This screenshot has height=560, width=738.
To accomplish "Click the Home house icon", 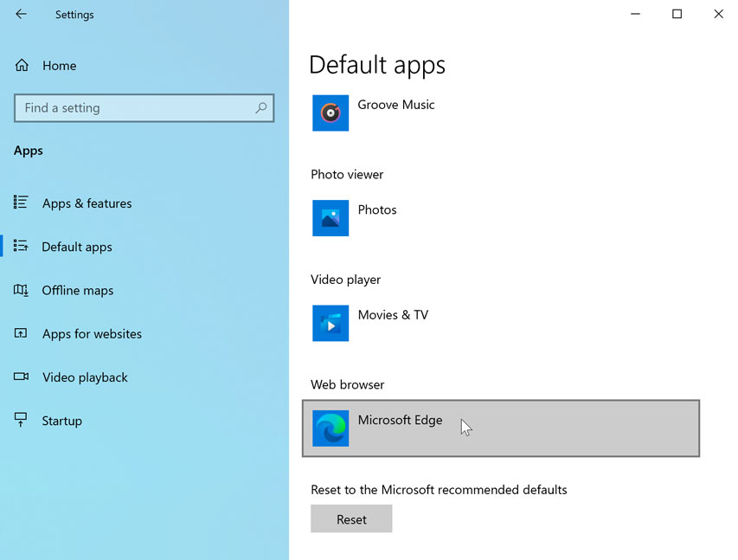I will (x=20, y=65).
